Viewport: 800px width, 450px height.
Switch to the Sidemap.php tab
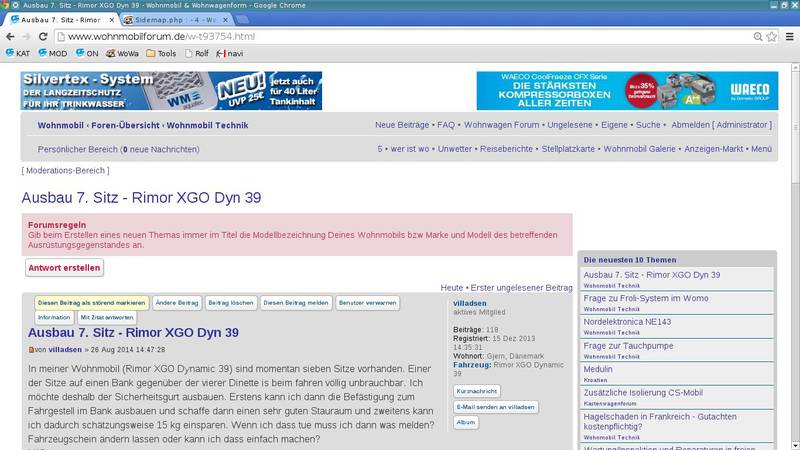click(x=176, y=20)
